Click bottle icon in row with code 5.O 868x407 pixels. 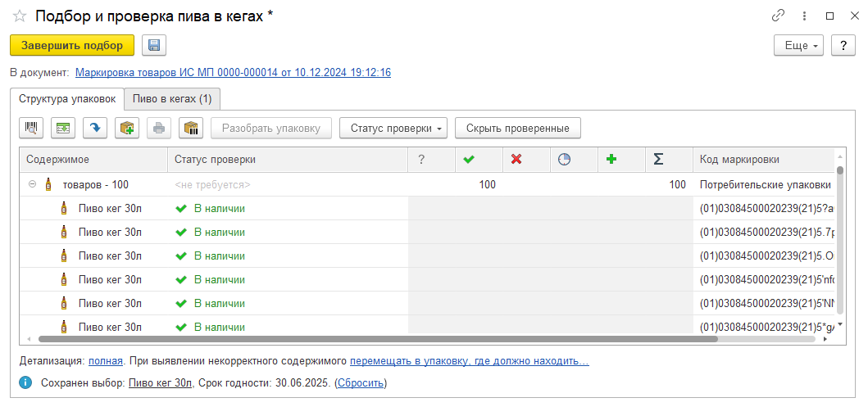click(x=64, y=256)
